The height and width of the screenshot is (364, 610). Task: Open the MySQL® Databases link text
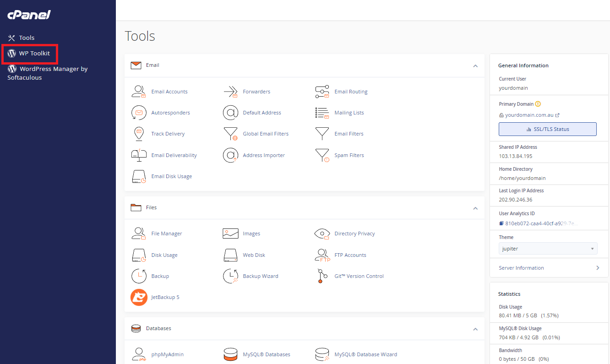[x=267, y=354]
